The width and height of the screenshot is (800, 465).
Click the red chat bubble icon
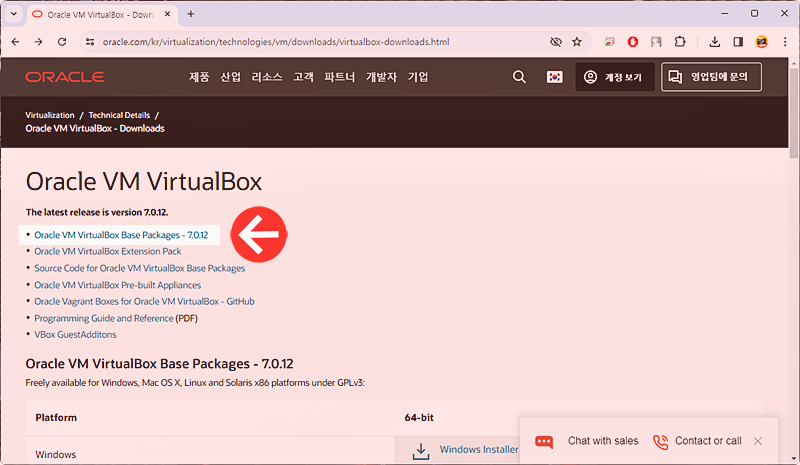(x=544, y=442)
